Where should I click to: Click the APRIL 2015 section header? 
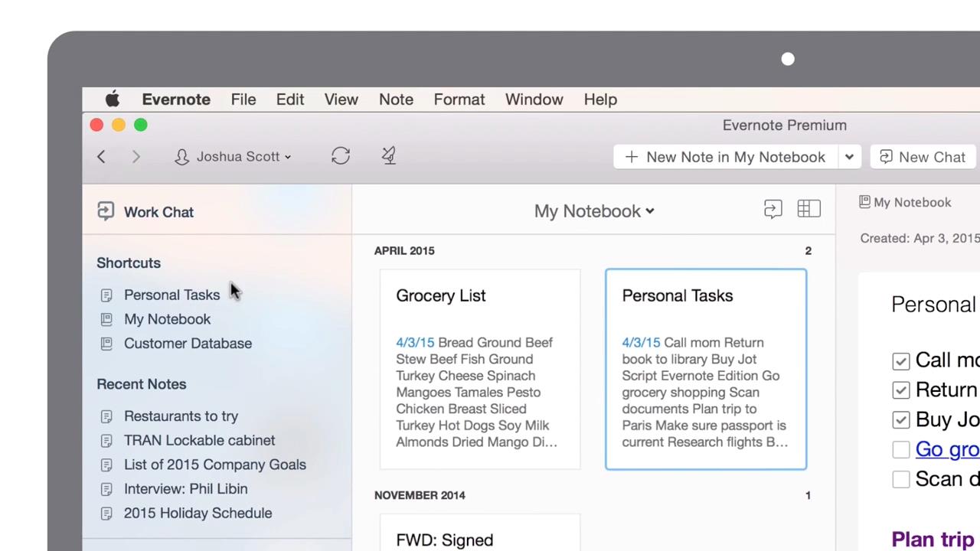pyautogui.click(x=404, y=251)
